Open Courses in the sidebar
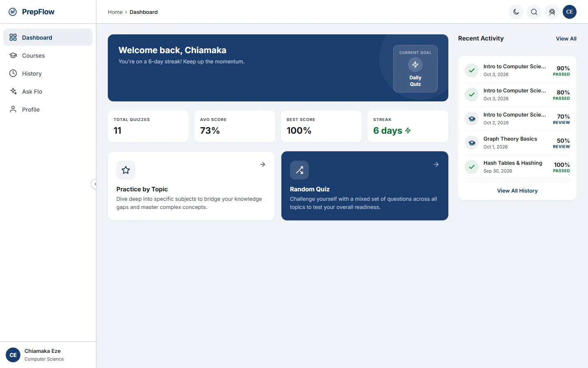This screenshot has height=368, width=588. [48, 56]
